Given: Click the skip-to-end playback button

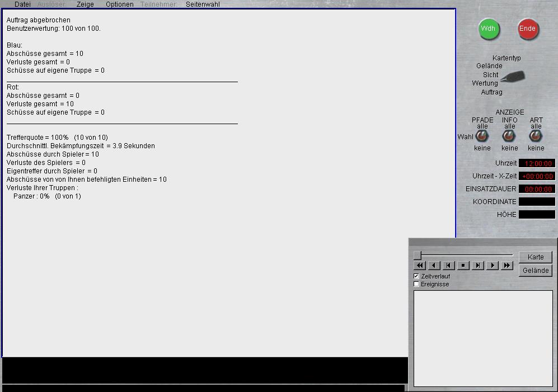Looking at the screenshot, I should point(478,266).
